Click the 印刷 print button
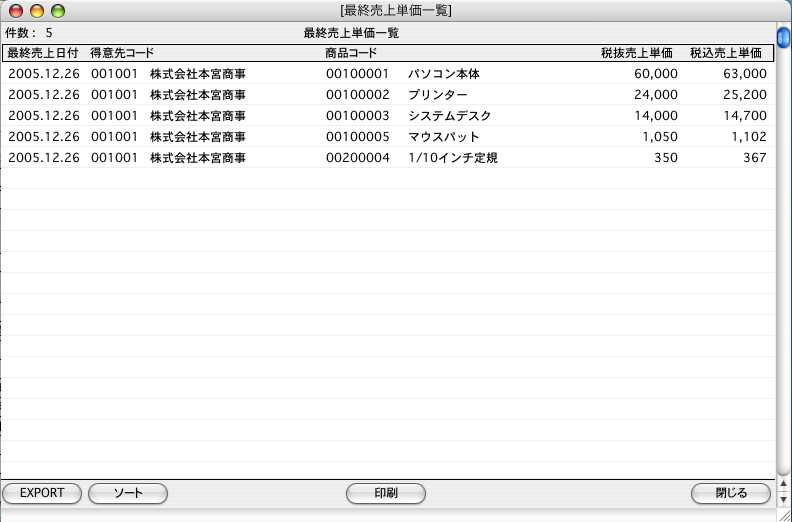 (386, 493)
